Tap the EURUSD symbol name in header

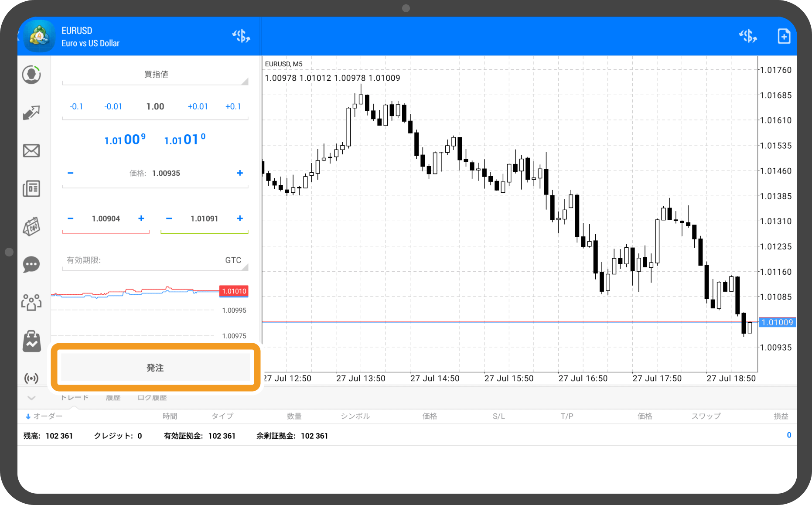(x=77, y=31)
